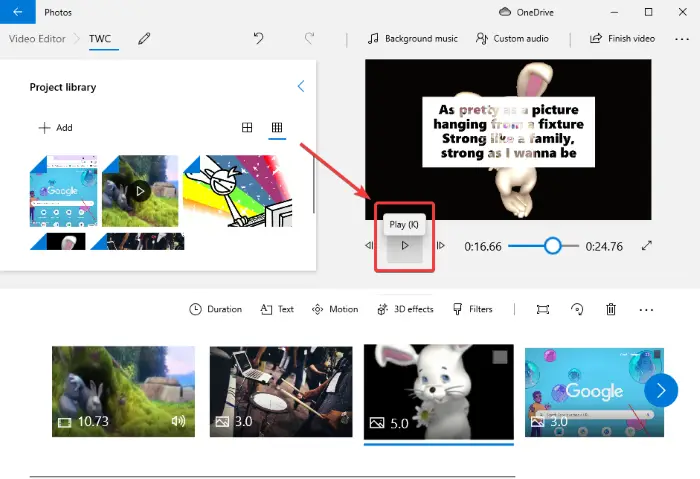Open the Text tool

coord(277,309)
